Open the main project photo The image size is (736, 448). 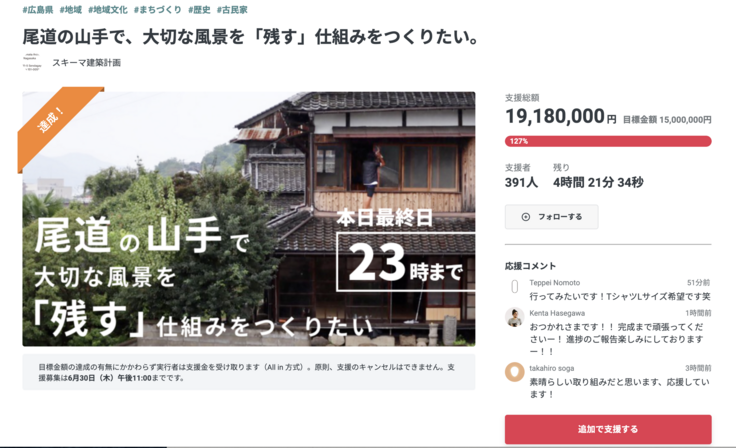click(249, 219)
